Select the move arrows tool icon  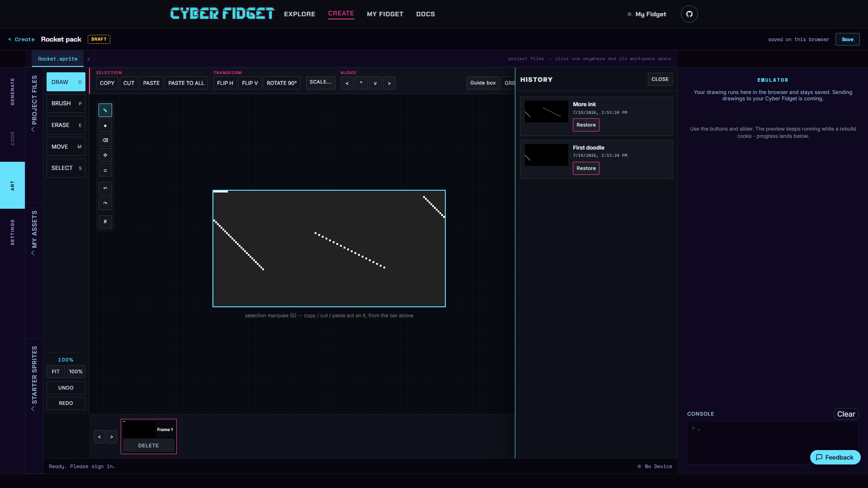[105, 155]
